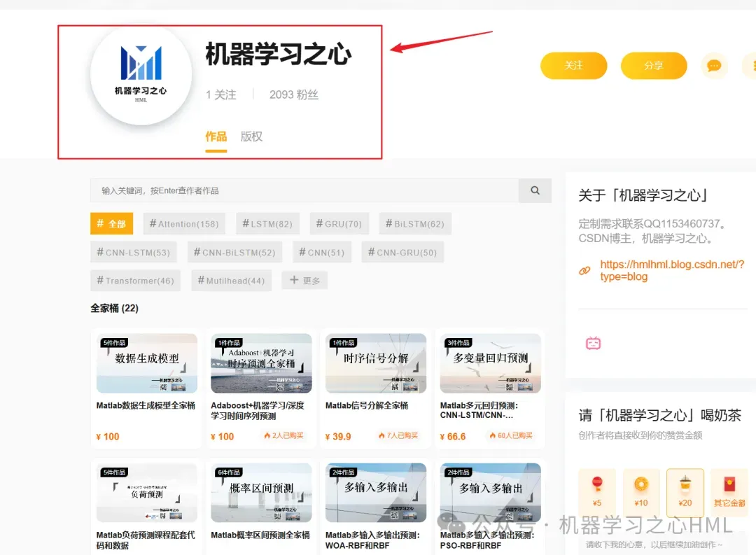Click the Bilibili icon in the about panel
756x555 pixels.
[x=593, y=344]
